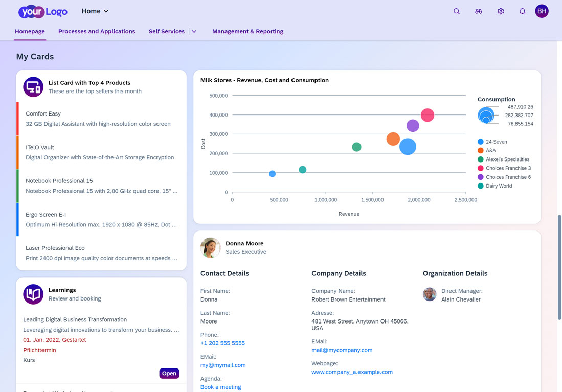The image size is (562, 392).
Task: Click the search icon in header
Action: pyautogui.click(x=457, y=11)
